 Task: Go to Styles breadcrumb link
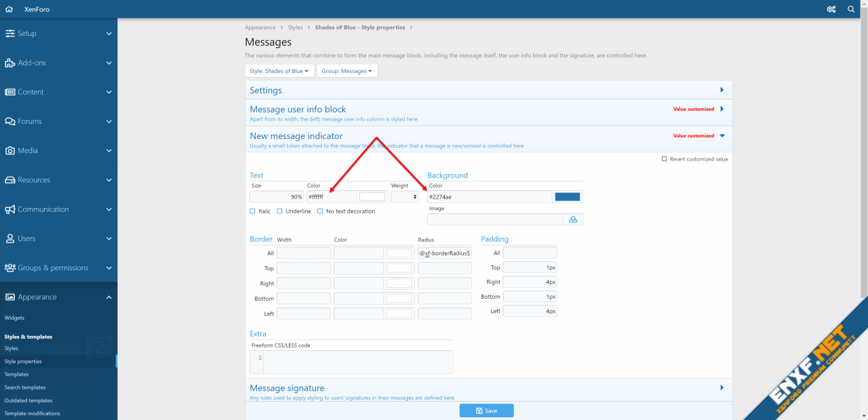tap(295, 28)
